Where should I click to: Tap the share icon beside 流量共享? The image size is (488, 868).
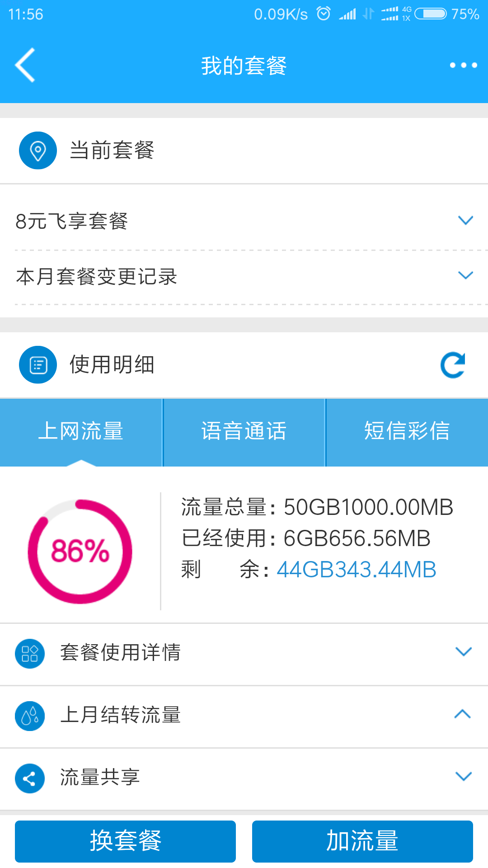coord(30,778)
